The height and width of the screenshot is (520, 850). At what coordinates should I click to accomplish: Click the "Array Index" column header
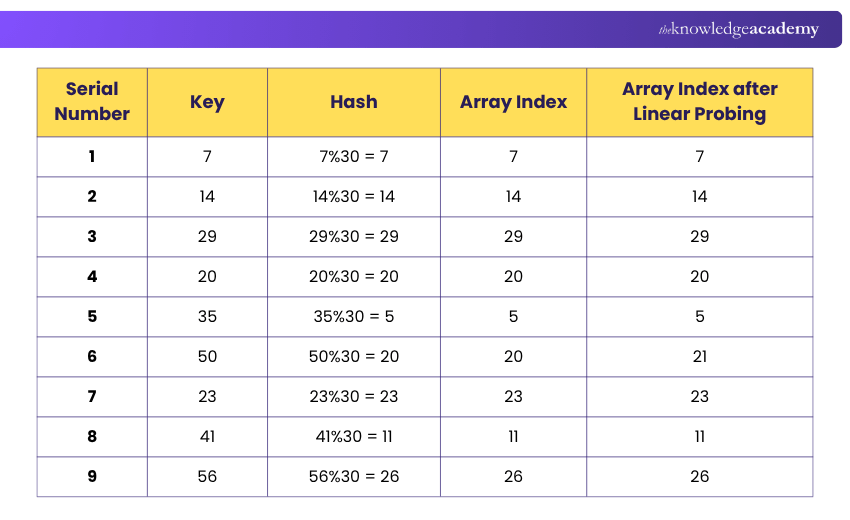(x=513, y=102)
